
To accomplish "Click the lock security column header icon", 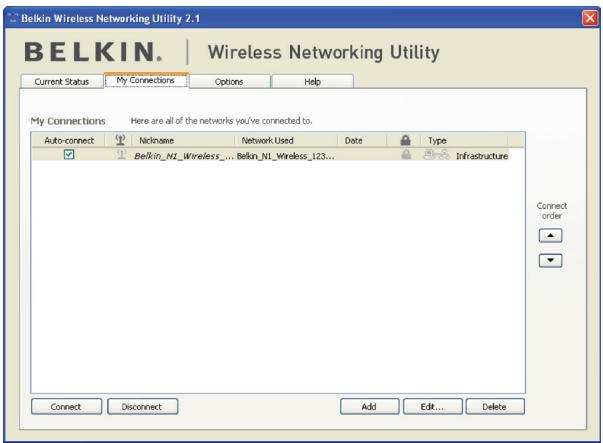I will pos(405,140).
